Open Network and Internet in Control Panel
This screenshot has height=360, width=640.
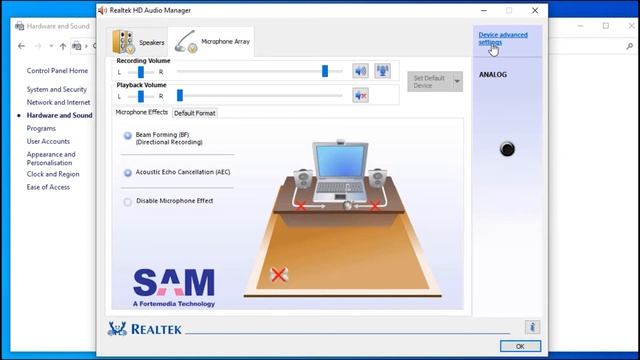(x=58, y=102)
